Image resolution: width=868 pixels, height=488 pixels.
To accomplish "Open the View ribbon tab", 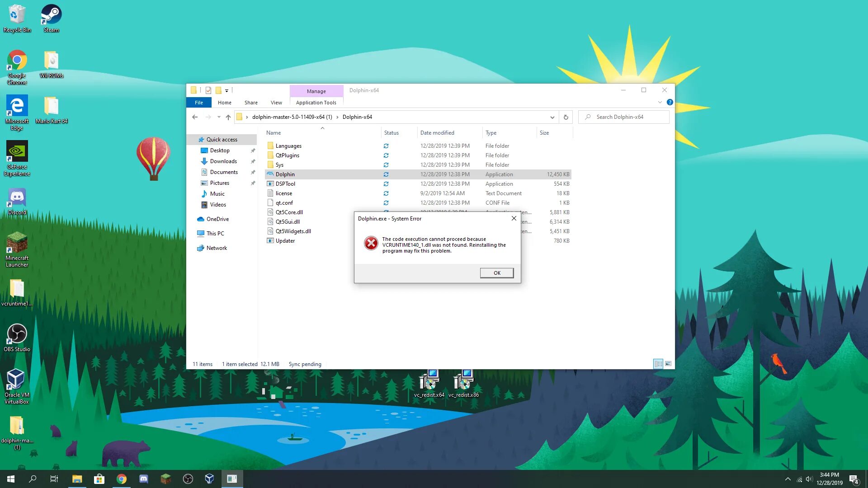I will point(276,103).
